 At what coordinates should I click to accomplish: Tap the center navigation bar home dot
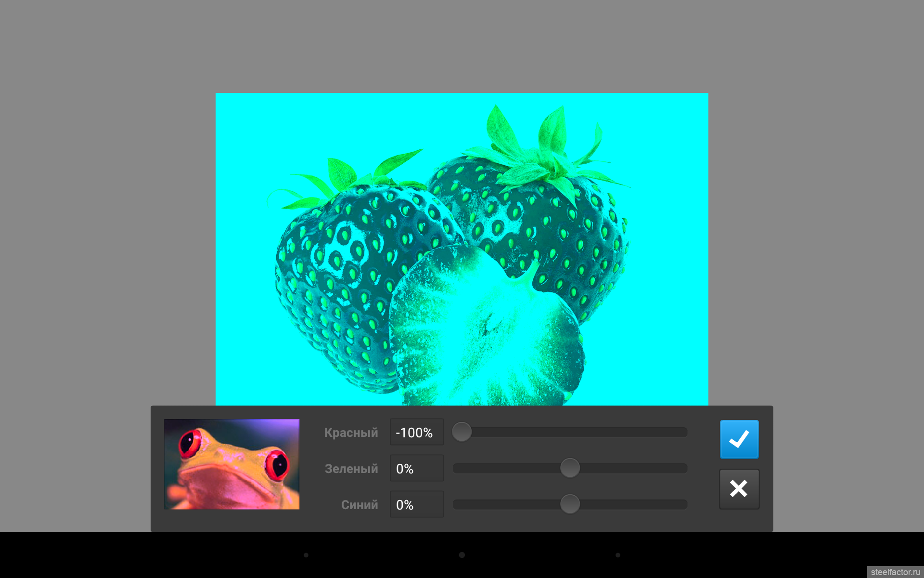[x=462, y=555]
